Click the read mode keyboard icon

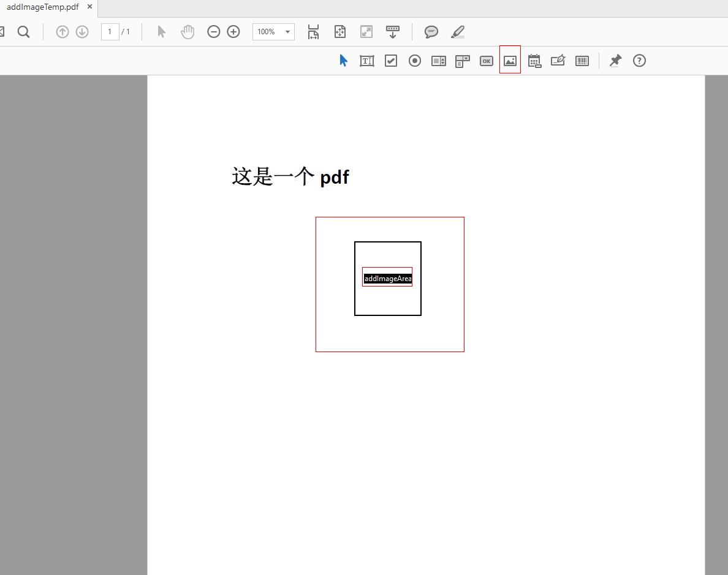click(393, 32)
